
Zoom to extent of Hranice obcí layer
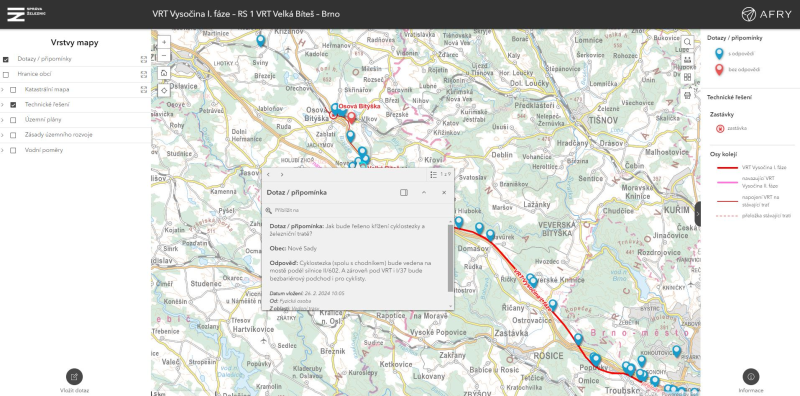[144, 75]
